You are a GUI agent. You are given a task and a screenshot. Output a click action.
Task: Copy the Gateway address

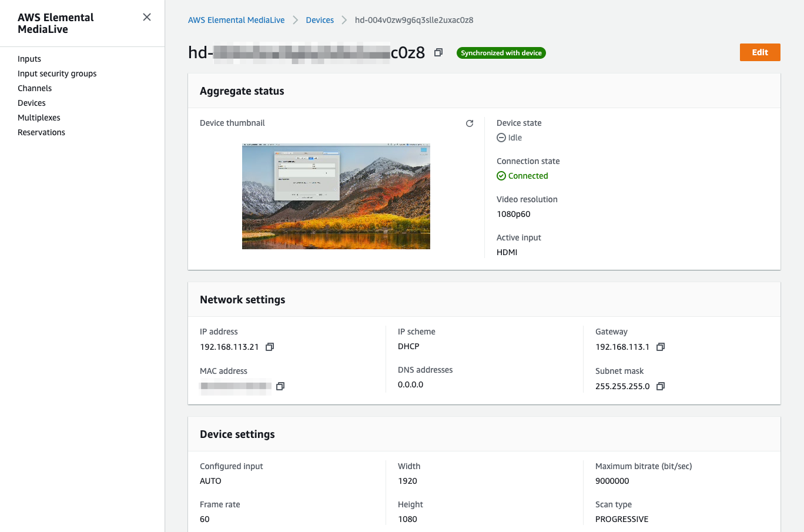[x=660, y=347]
